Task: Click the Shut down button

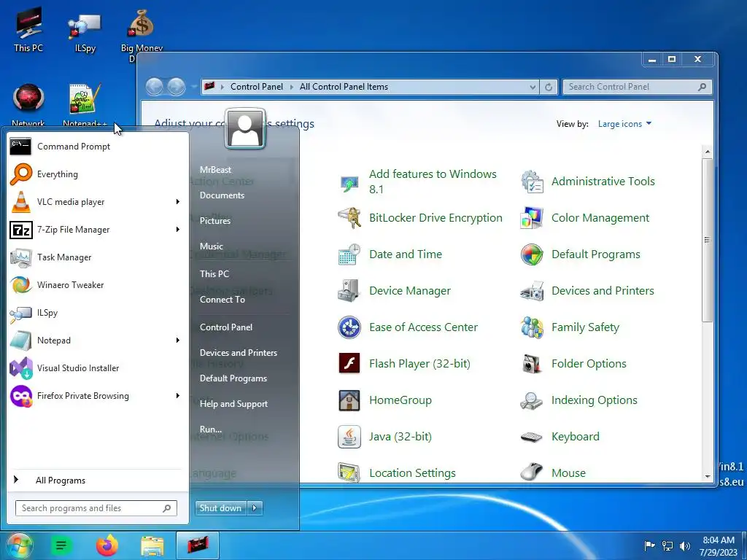Action: pos(221,508)
